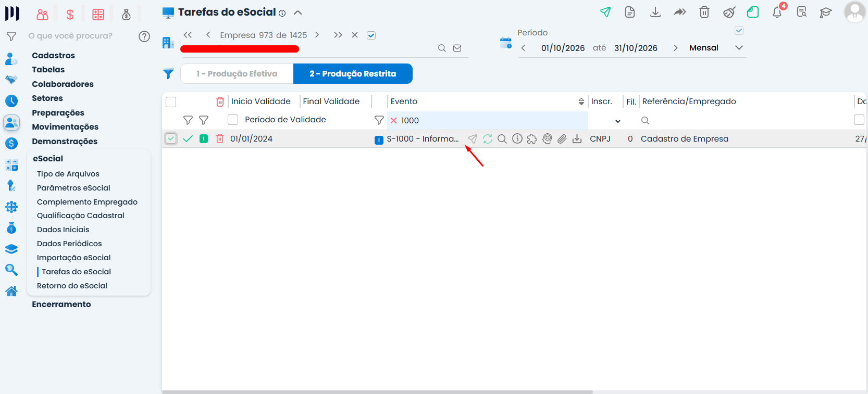Click the download icon in top toolbar

click(655, 12)
